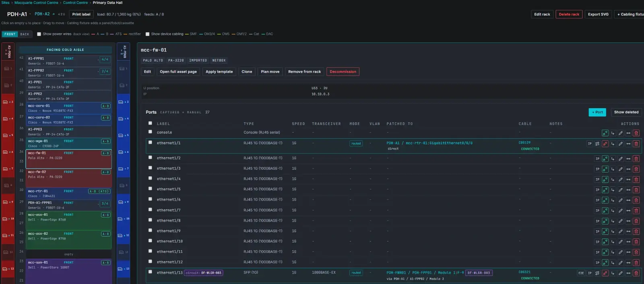
Task: Tick the checkbox for ethernet1/1
Action: click(x=150, y=142)
